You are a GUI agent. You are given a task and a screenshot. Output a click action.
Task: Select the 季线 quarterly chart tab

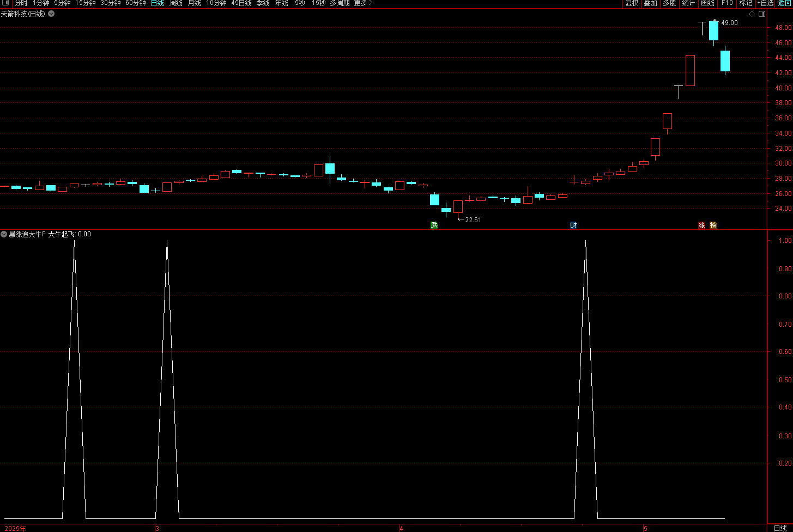pos(263,3)
